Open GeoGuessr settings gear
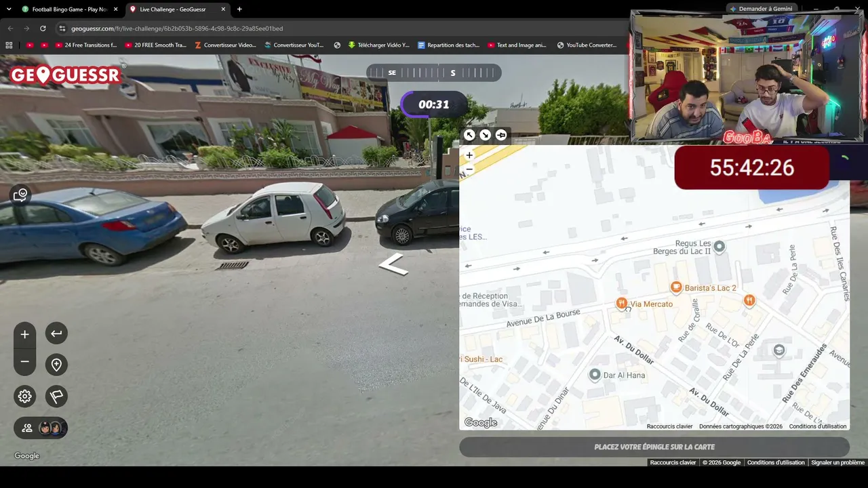Viewport: 868px width, 488px height. 25,396
